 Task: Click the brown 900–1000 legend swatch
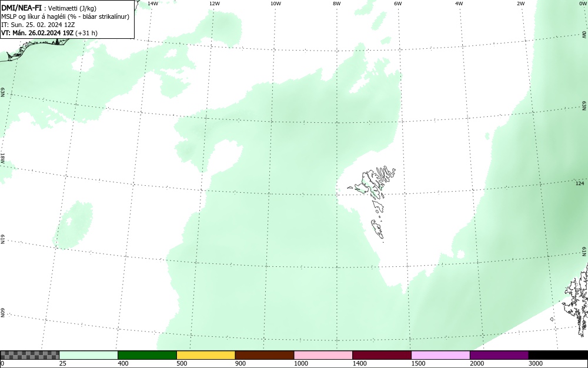pyautogui.click(x=265, y=355)
